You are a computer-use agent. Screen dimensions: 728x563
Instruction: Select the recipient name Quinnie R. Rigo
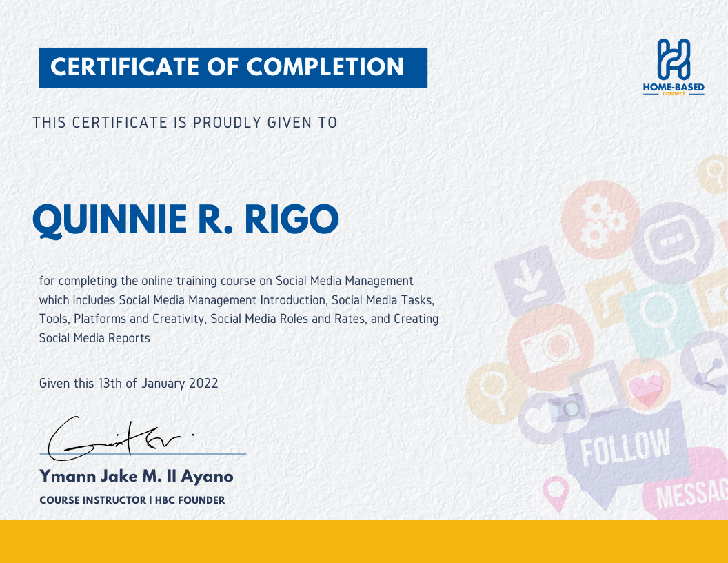pyautogui.click(x=185, y=220)
